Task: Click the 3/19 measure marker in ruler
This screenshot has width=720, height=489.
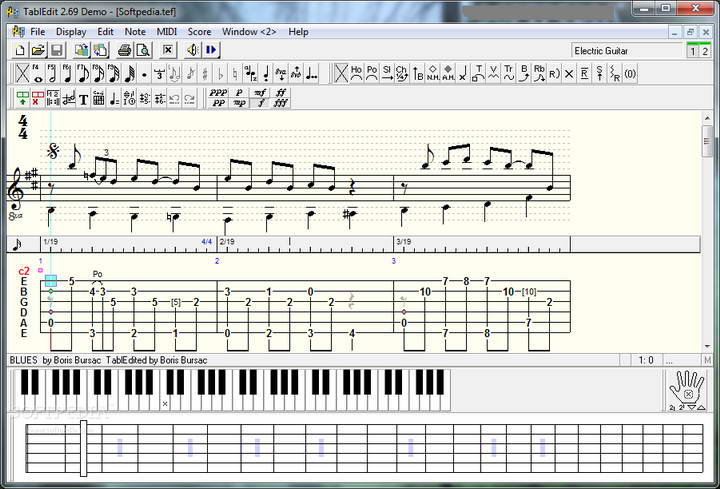Action: coord(404,242)
